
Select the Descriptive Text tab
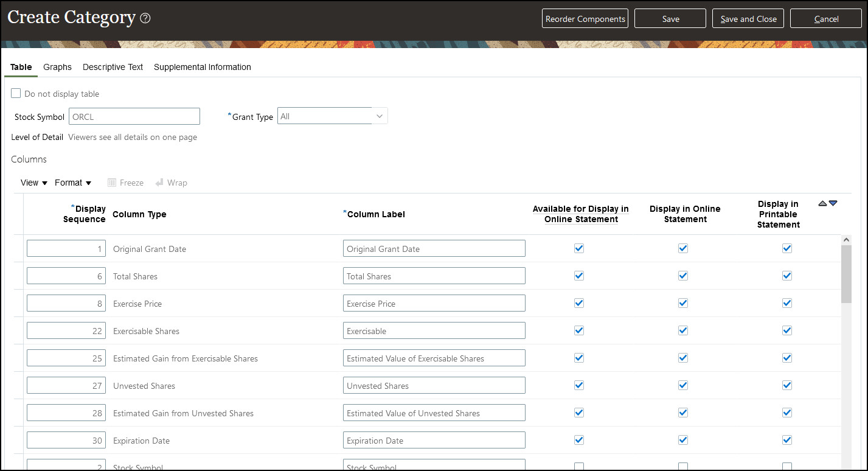pos(113,67)
